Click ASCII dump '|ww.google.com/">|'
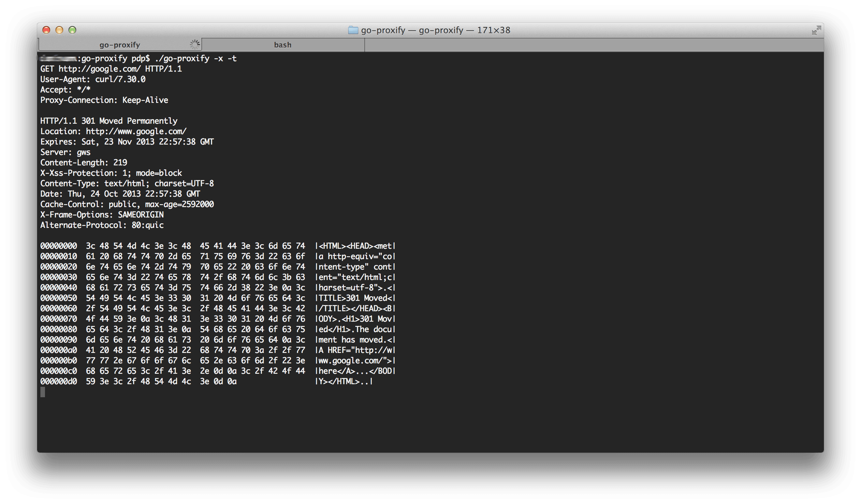The width and height of the screenshot is (861, 504). coord(355,361)
